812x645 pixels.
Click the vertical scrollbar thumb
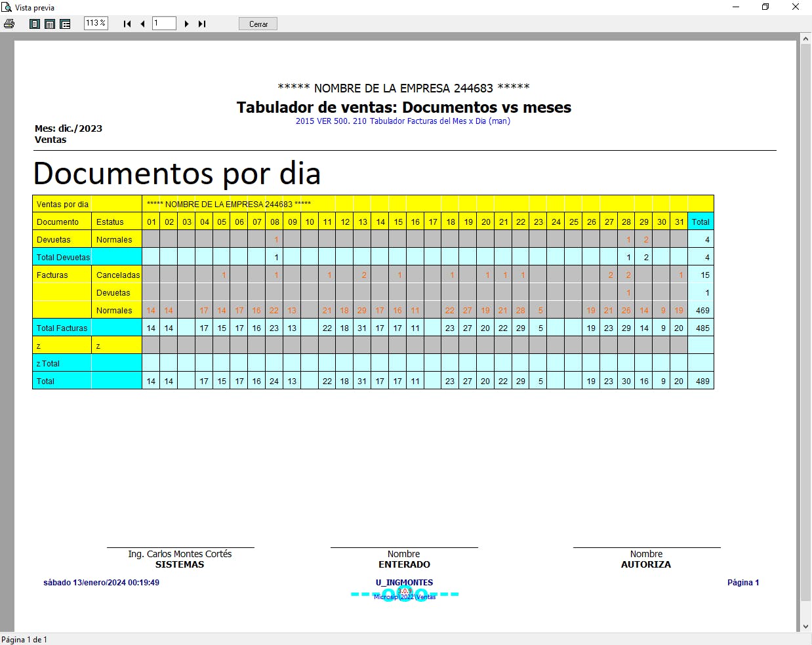[x=805, y=323]
